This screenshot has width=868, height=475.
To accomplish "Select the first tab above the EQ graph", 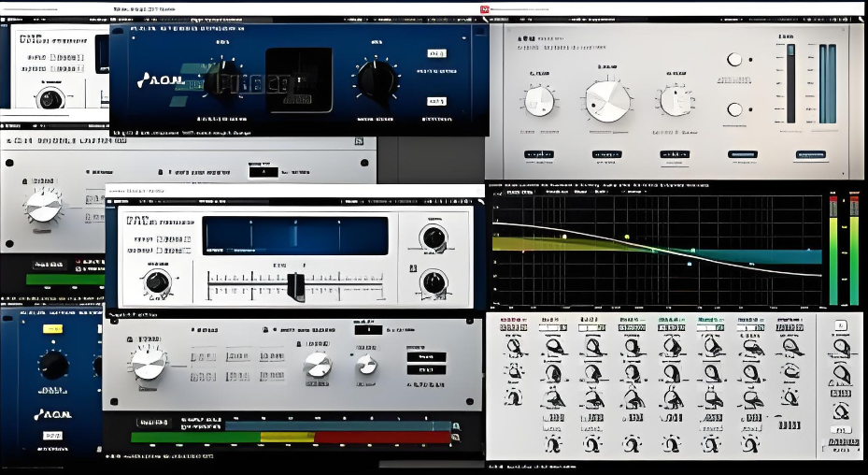I will click(x=519, y=192).
